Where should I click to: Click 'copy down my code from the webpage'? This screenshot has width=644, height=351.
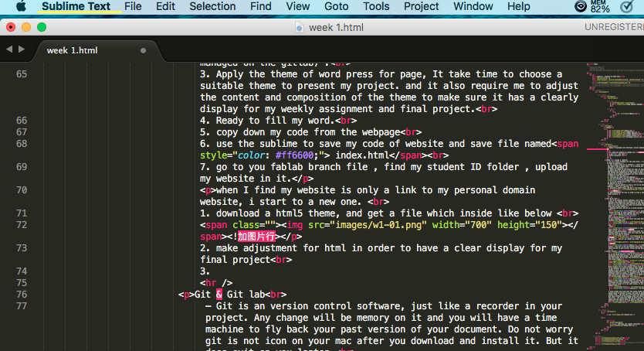(308, 132)
